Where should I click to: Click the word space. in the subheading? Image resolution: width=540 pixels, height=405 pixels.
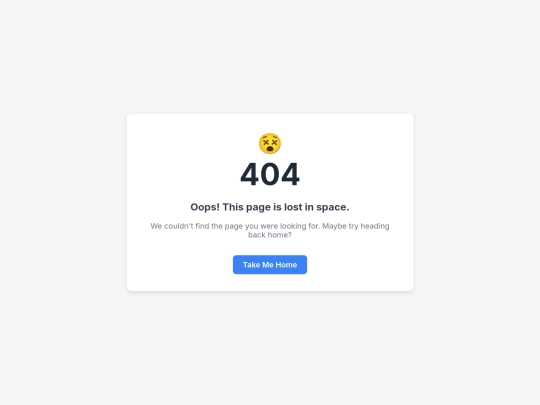(333, 207)
